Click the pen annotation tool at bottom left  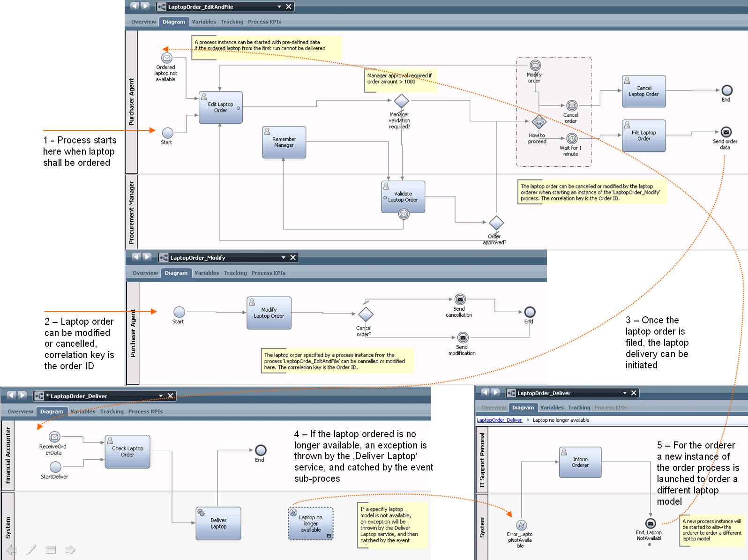pos(31,550)
